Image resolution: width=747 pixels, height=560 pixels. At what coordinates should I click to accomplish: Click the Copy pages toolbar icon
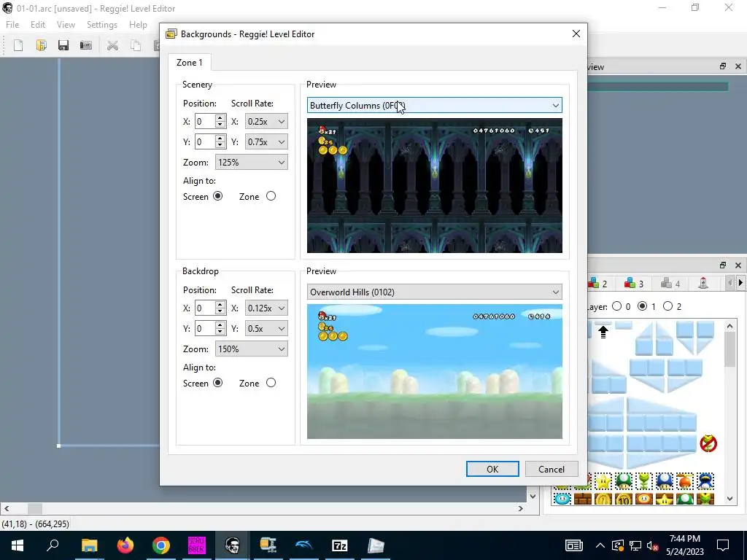pos(135,45)
